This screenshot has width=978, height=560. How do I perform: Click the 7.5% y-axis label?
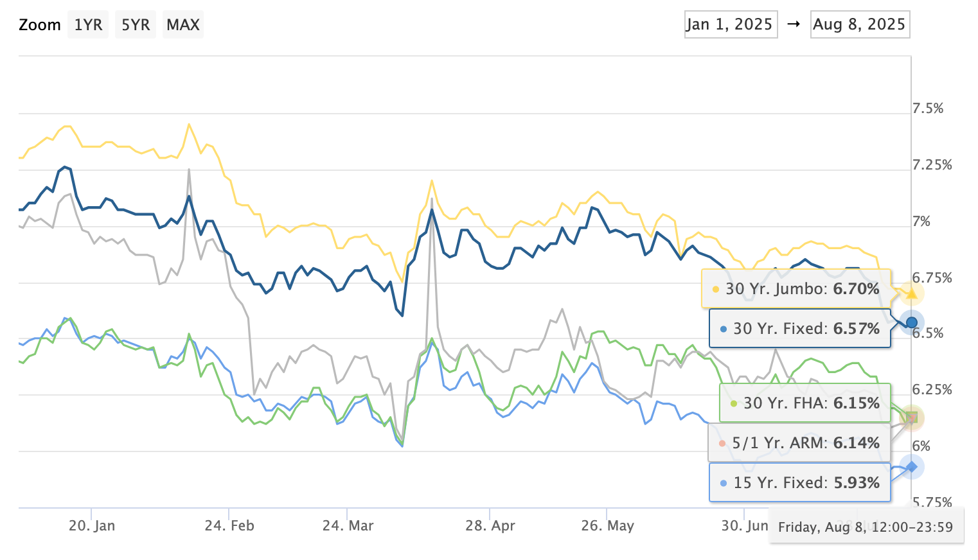click(x=928, y=109)
